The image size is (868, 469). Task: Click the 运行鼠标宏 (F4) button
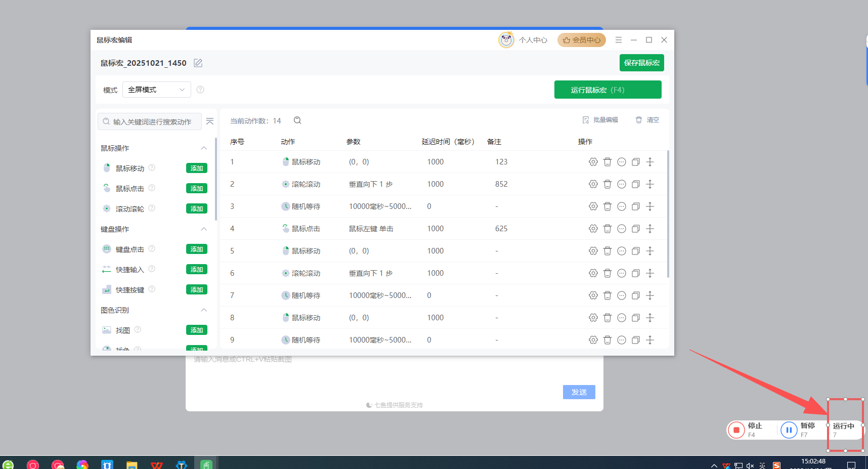[x=607, y=90]
